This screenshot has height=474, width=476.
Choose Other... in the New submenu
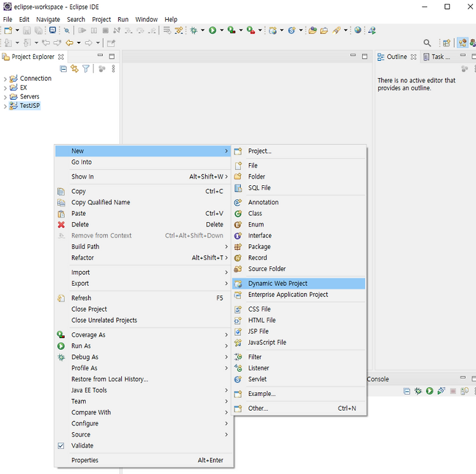point(299,409)
